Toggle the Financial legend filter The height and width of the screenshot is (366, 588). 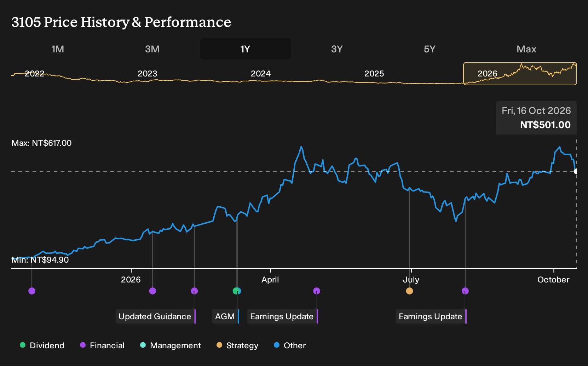click(102, 345)
